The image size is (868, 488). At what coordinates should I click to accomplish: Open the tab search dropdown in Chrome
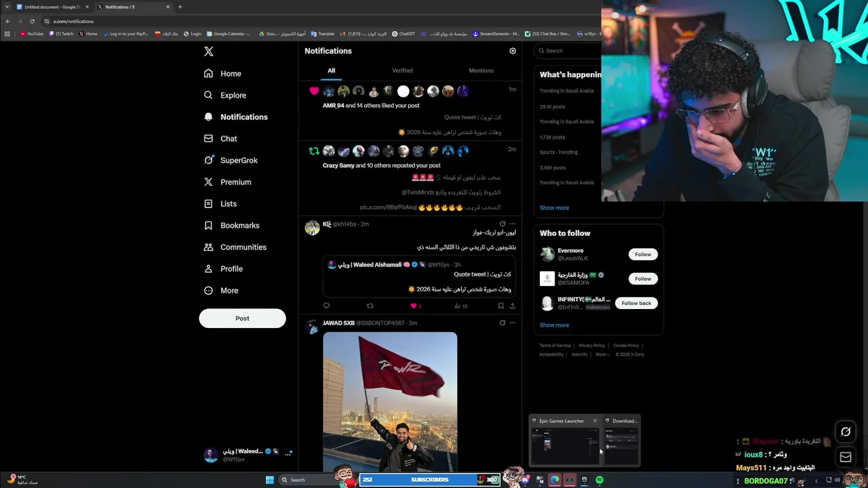[x=7, y=7]
